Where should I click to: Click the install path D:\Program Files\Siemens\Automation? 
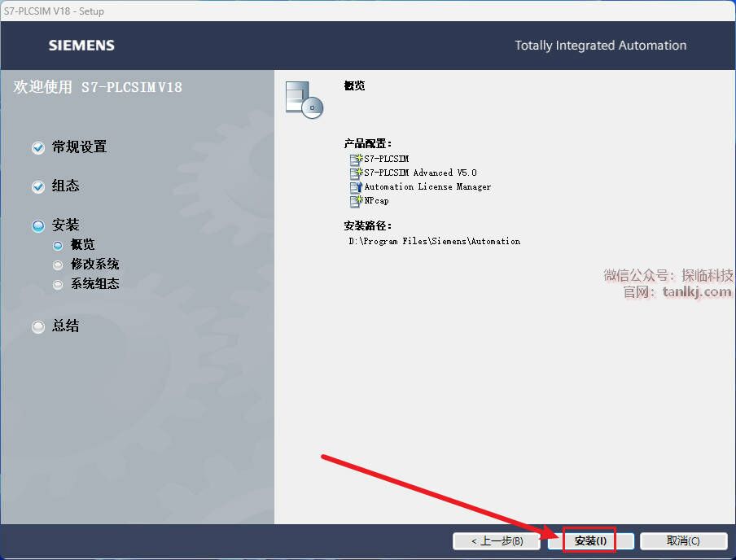[435, 241]
